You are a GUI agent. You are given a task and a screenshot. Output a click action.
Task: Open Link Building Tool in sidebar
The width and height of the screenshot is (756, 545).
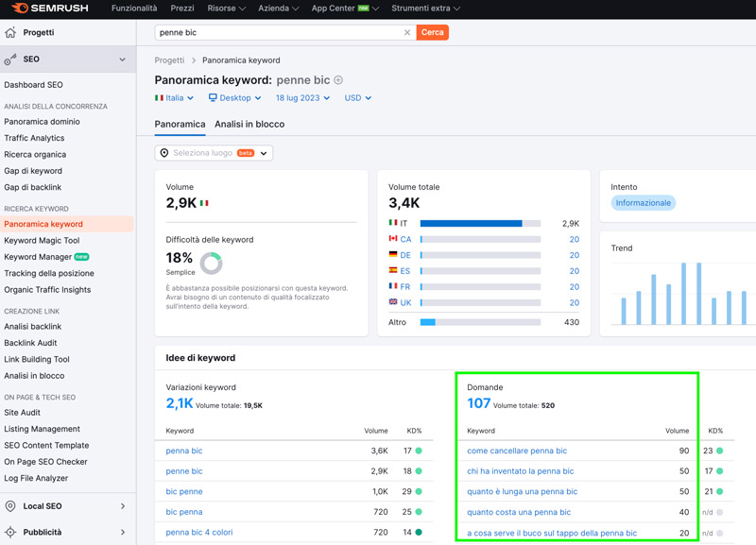(x=37, y=359)
